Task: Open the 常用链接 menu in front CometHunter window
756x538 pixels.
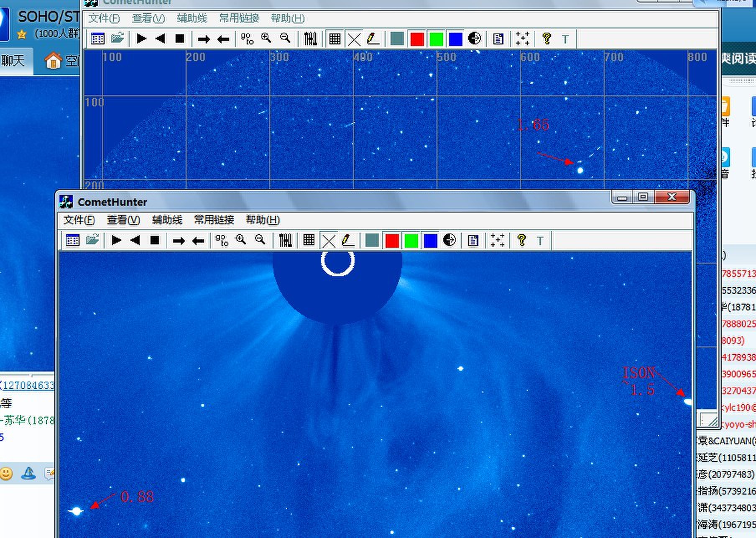Action: (214, 220)
